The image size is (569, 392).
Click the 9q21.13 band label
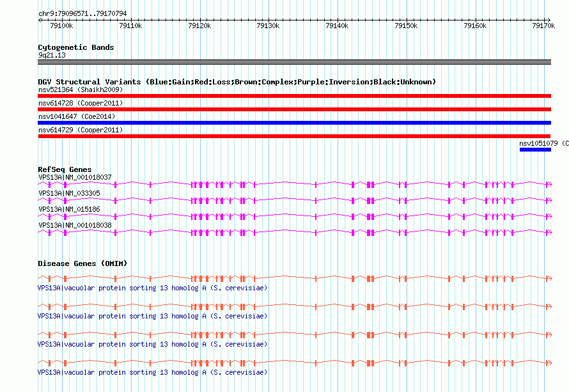pyautogui.click(x=52, y=55)
